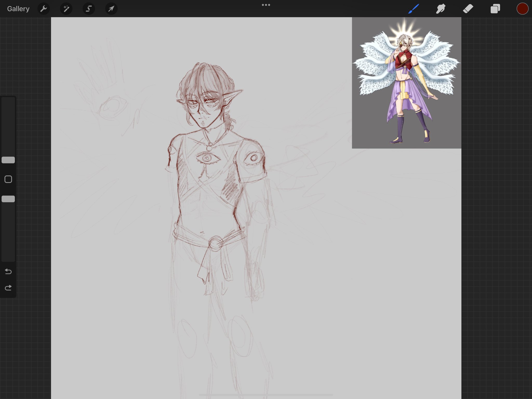The width and height of the screenshot is (532, 399).
Task: Click the brush opacity slider handle
Action: pyautogui.click(x=8, y=199)
